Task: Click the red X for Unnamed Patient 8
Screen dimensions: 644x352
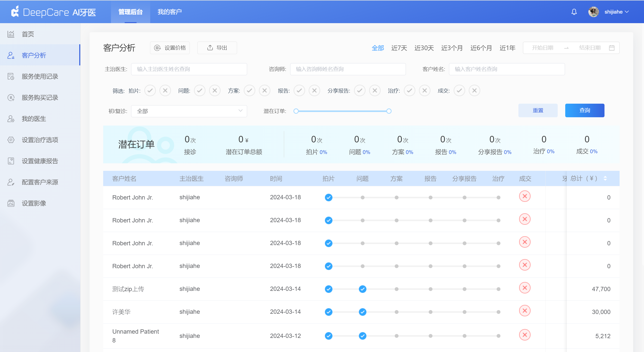Action: [525, 335]
